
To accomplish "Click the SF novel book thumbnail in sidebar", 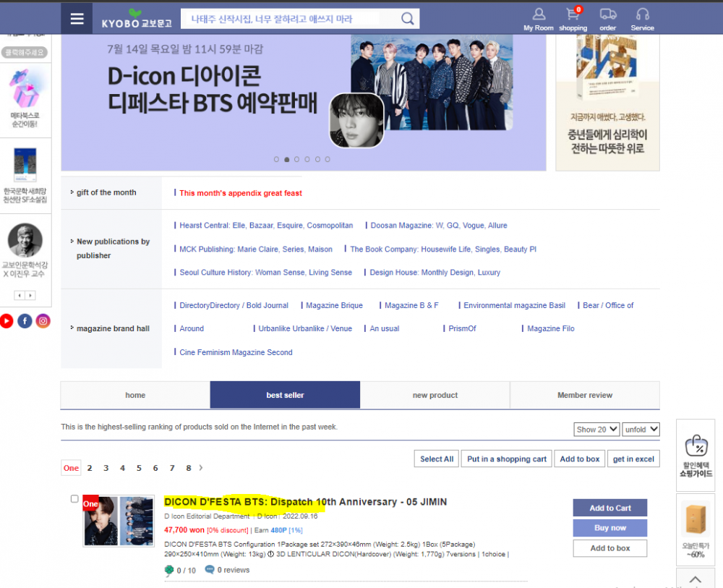I will click(x=25, y=165).
